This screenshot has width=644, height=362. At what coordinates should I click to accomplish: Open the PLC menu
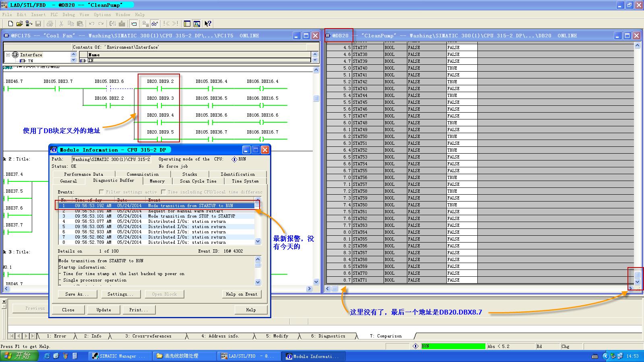click(x=54, y=14)
